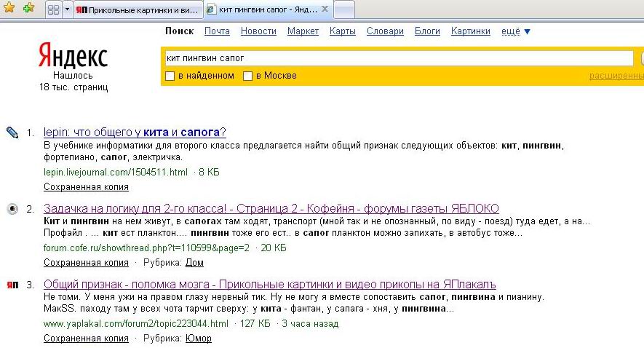Click the search field with кит пингвин сапог
Image resolution: width=644 pixels, height=348 pixels.
click(398, 58)
